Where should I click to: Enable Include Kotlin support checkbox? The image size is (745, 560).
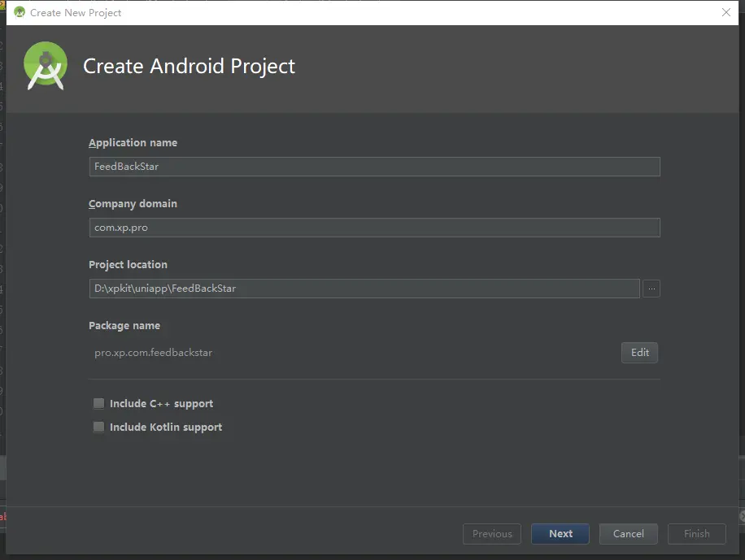[99, 427]
